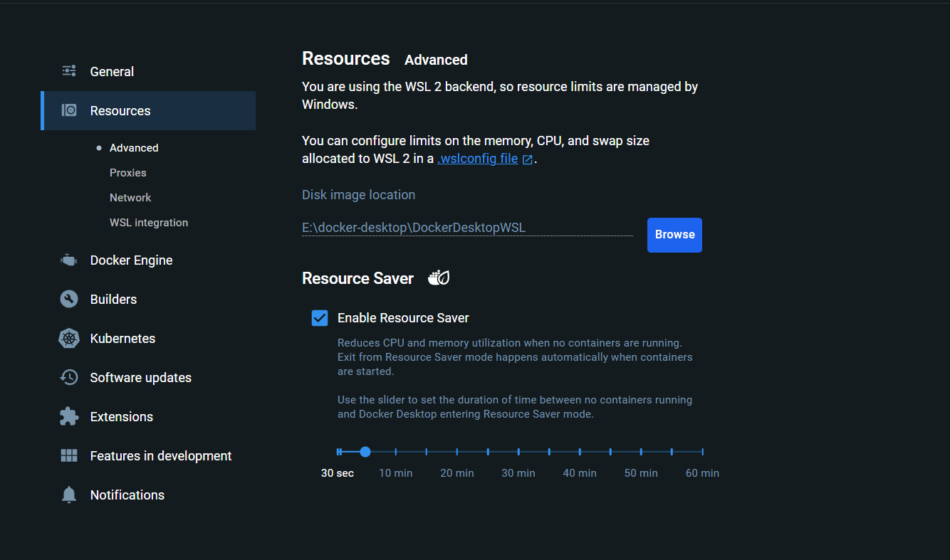Click the Builders wrench icon
This screenshot has width=950, height=560.
coord(69,299)
